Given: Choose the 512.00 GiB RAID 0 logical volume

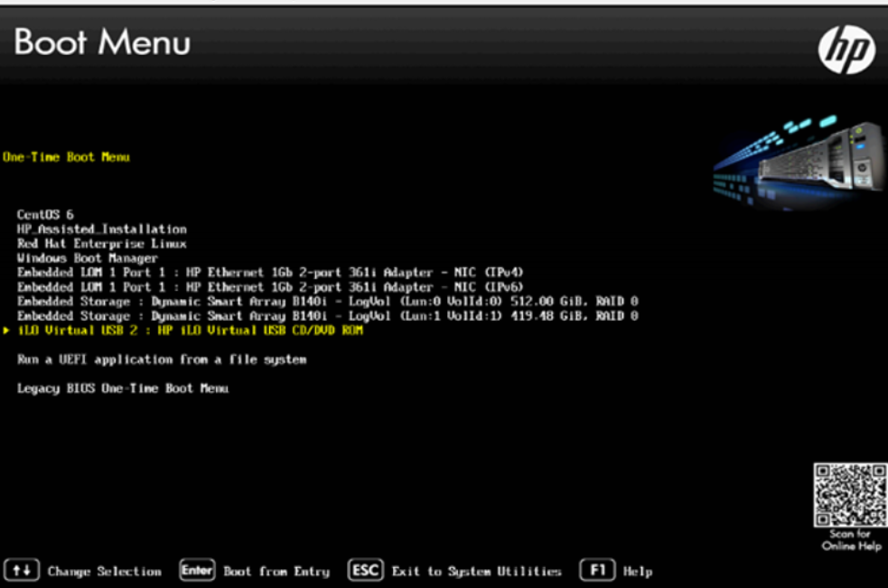Looking at the screenshot, I should (328, 302).
